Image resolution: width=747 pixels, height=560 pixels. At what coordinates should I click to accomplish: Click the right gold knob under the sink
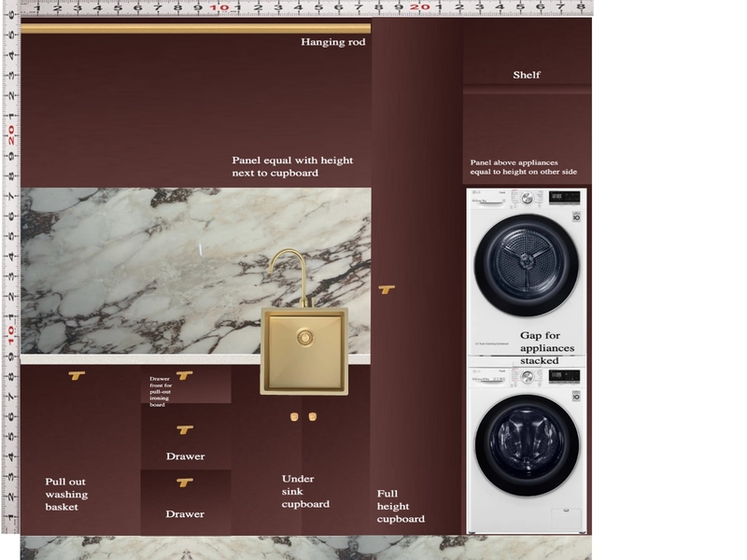point(313,417)
